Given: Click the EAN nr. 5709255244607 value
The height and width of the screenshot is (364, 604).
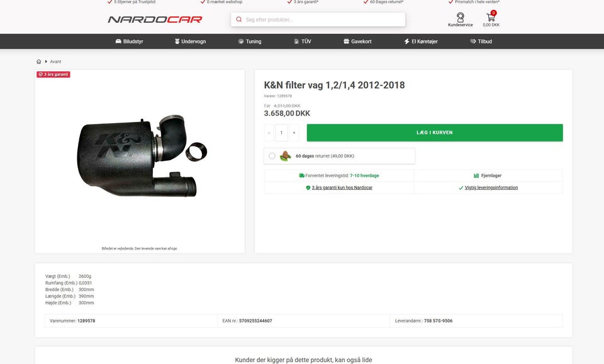Looking at the screenshot, I should 255,321.
